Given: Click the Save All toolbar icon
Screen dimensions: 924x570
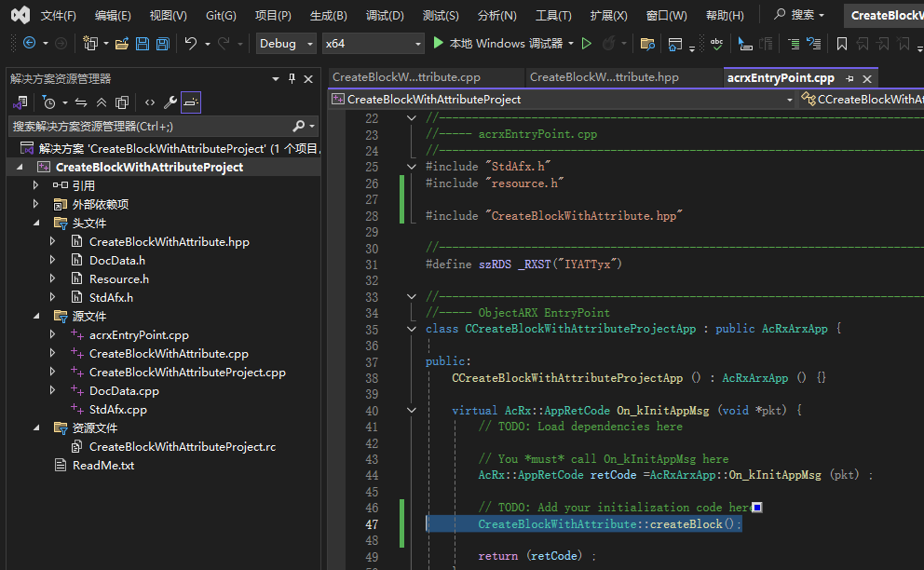Looking at the screenshot, I should pos(163,44).
